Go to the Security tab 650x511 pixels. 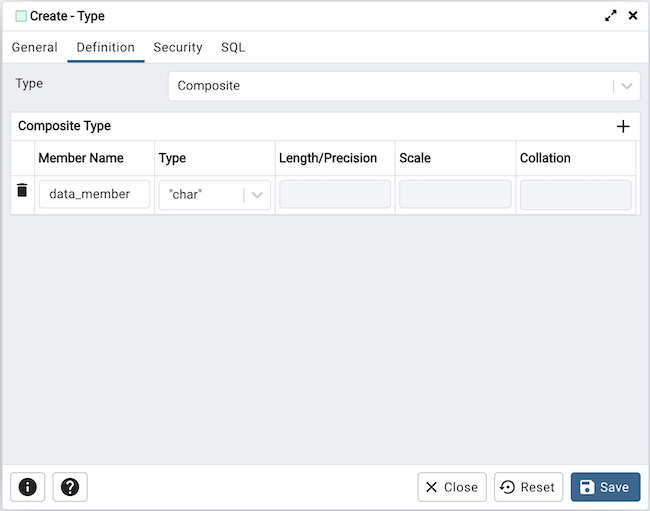(178, 47)
